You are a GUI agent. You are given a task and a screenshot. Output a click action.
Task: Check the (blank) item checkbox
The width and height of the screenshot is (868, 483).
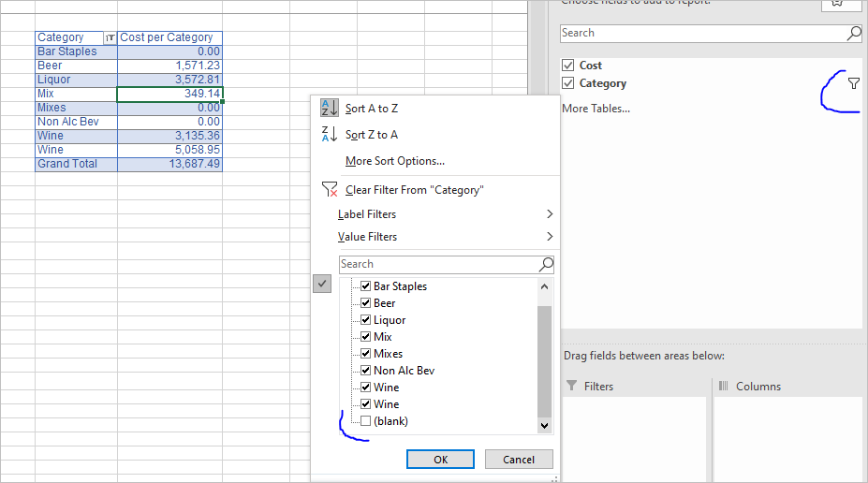tap(365, 421)
